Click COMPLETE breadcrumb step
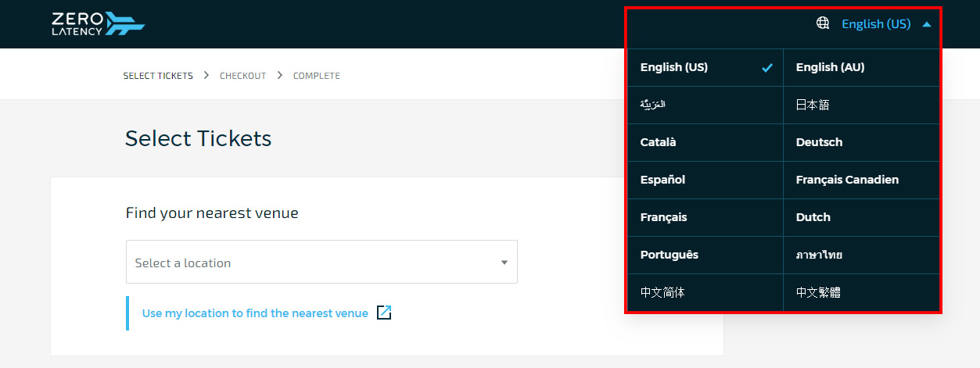Screen dimensions: 980x368 [x=317, y=76]
